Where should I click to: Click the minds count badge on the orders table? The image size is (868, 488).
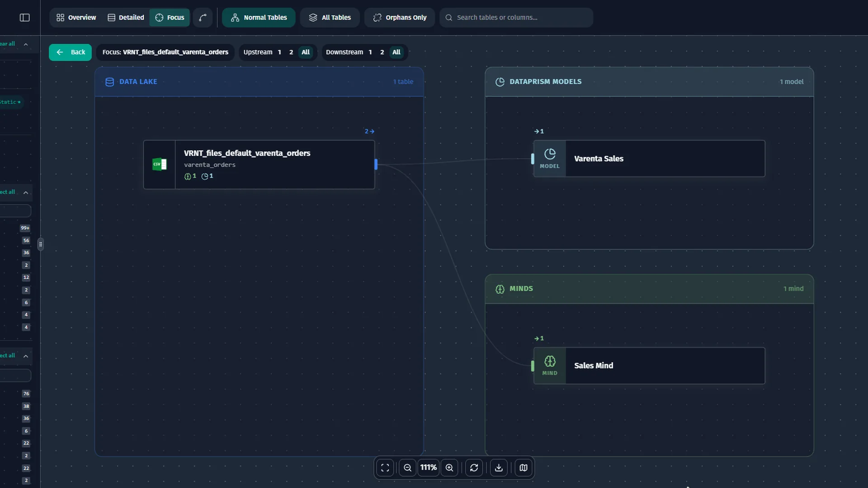tap(190, 176)
